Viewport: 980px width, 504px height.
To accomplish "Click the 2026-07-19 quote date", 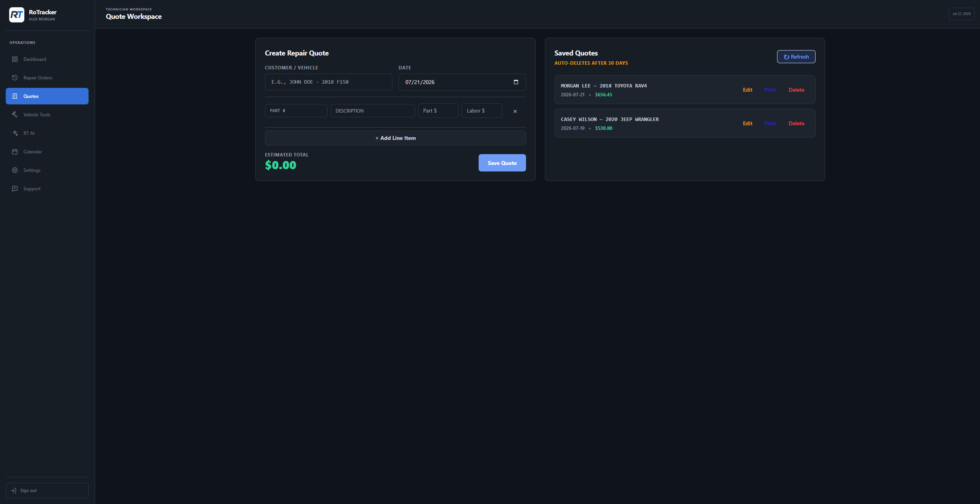I will [573, 128].
